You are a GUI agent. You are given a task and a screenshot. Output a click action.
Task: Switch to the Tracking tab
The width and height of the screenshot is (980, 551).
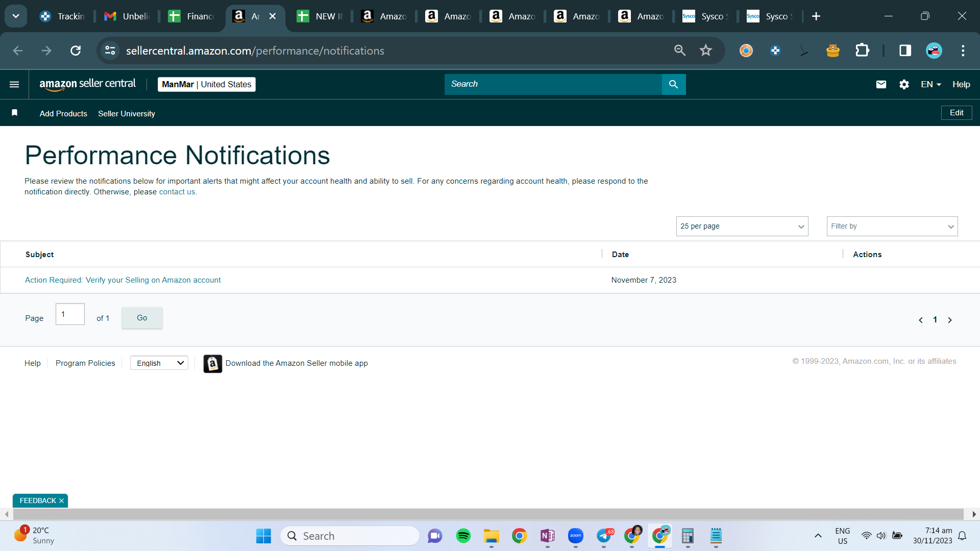62,16
